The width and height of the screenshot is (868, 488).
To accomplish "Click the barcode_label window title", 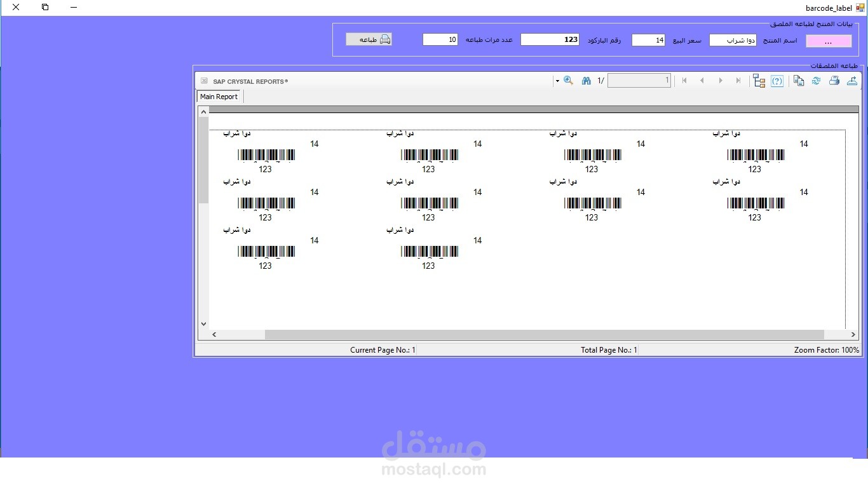I will pyautogui.click(x=829, y=8).
